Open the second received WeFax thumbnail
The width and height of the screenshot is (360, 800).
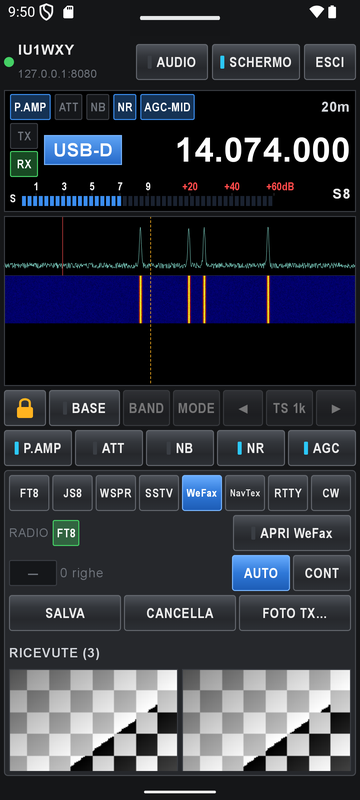(267, 720)
